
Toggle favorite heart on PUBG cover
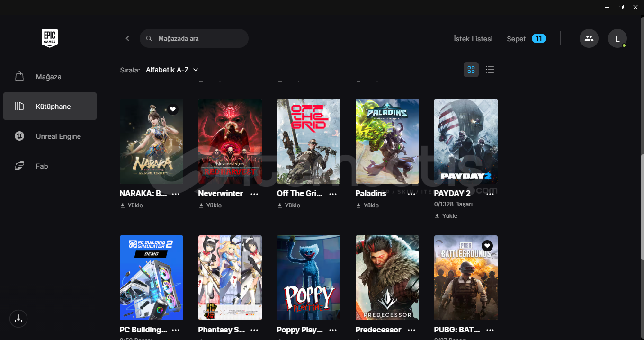coord(487,246)
